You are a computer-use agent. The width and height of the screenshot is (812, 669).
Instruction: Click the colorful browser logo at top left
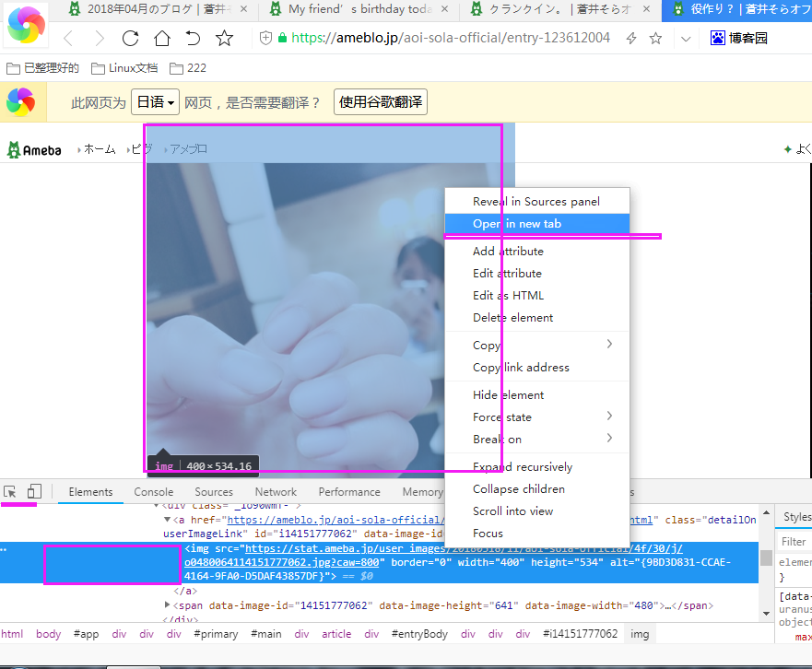(x=26, y=24)
